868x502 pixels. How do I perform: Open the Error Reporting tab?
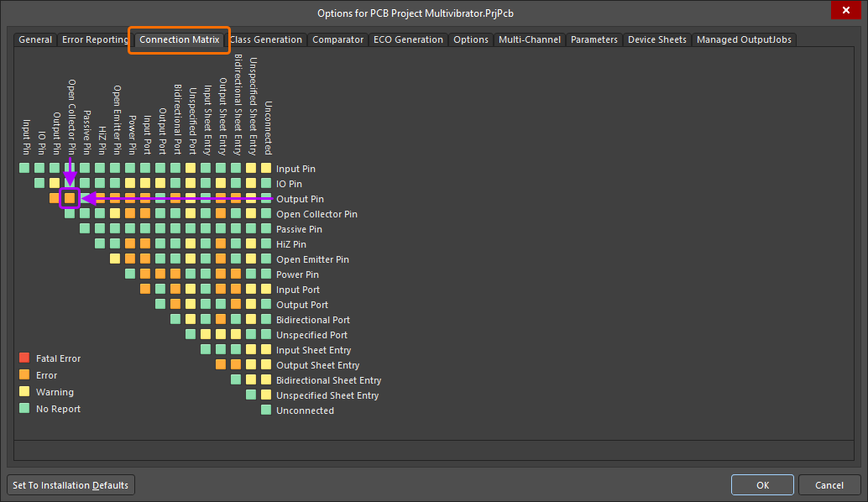(95, 39)
